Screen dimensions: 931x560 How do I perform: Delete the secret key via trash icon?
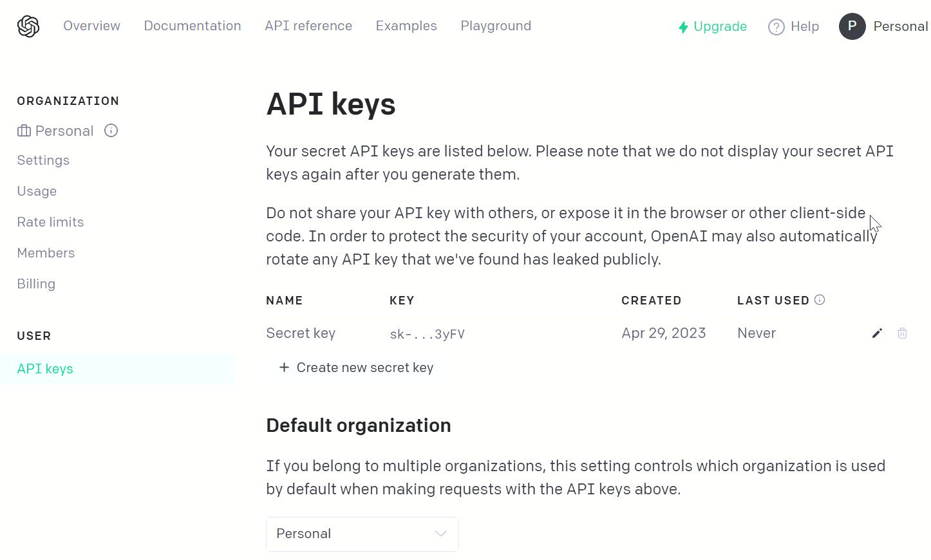[902, 333]
